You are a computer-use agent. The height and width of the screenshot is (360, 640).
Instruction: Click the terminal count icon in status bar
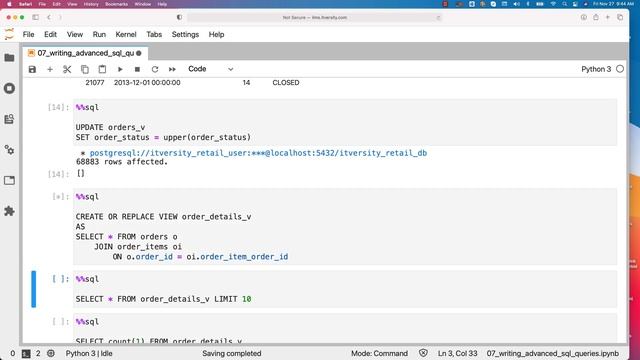pos(26,353)
